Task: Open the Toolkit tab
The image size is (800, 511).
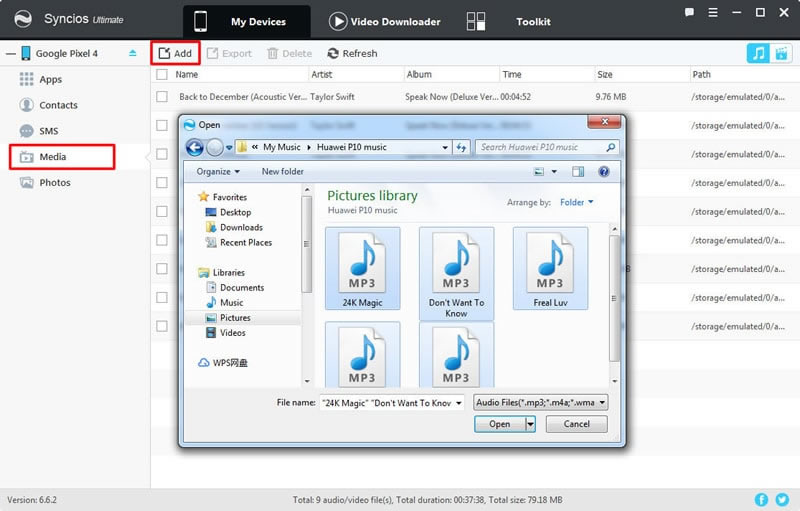Action: coord(509,21)
